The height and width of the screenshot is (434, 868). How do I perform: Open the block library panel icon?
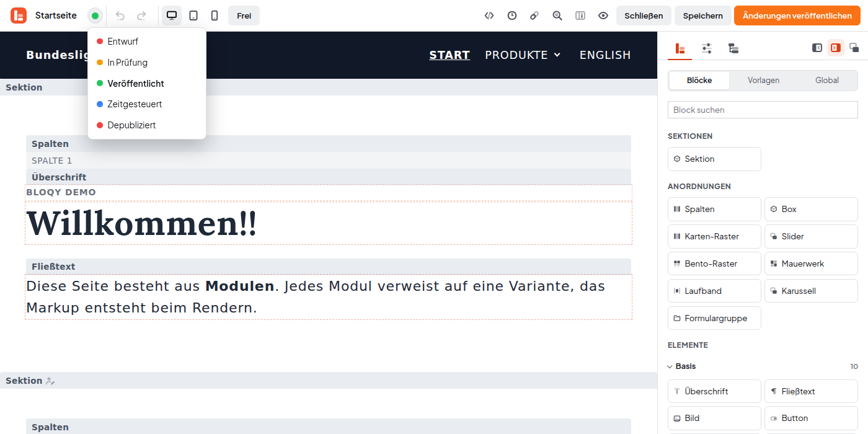click(680, 48)
